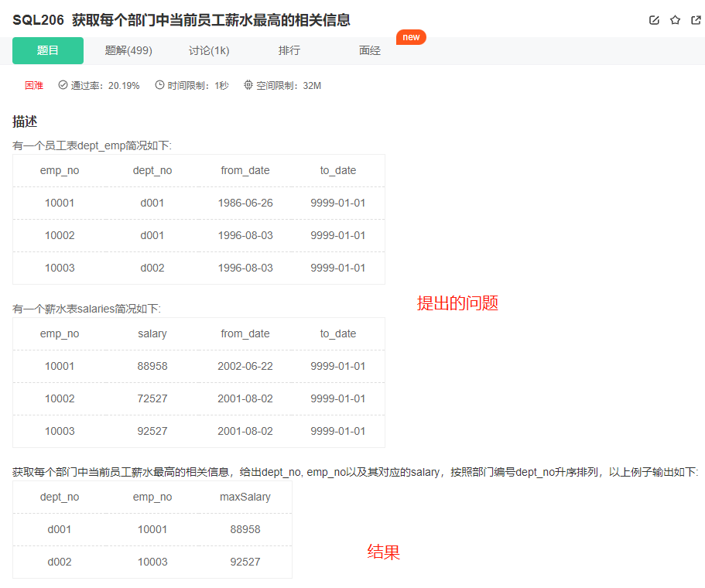Open the 面经 tab

pyautogui.click(x=370, y=51)
